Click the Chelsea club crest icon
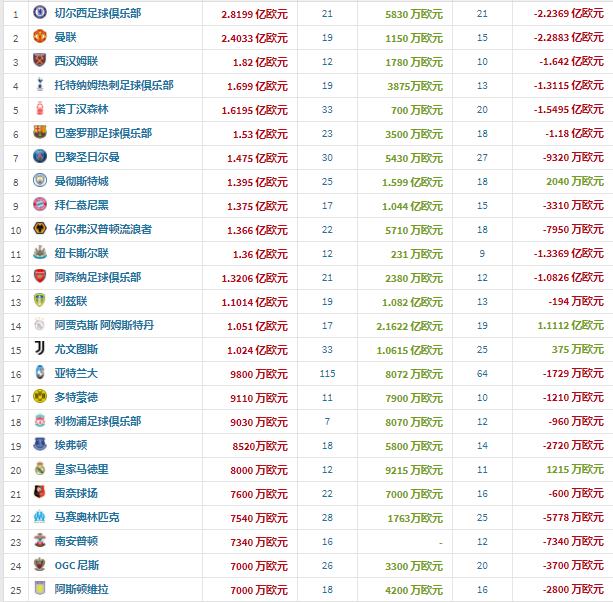Viewport: 613px width, 602px height. coord(40,13)
